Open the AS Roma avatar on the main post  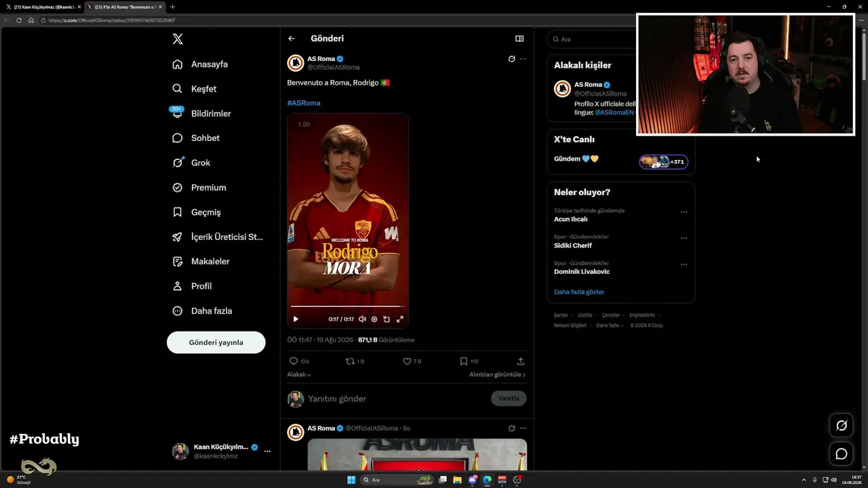(296, 63)
